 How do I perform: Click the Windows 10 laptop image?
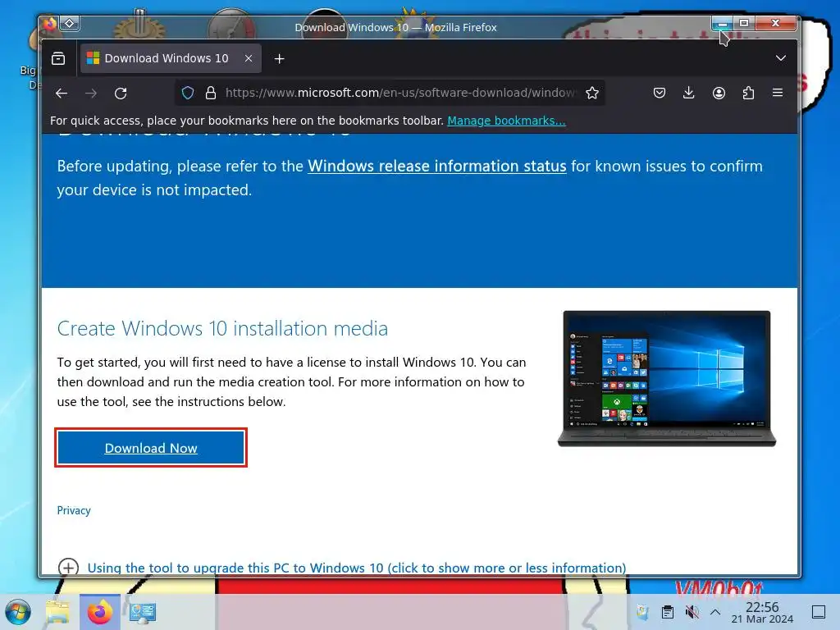[x=666, y=378]
